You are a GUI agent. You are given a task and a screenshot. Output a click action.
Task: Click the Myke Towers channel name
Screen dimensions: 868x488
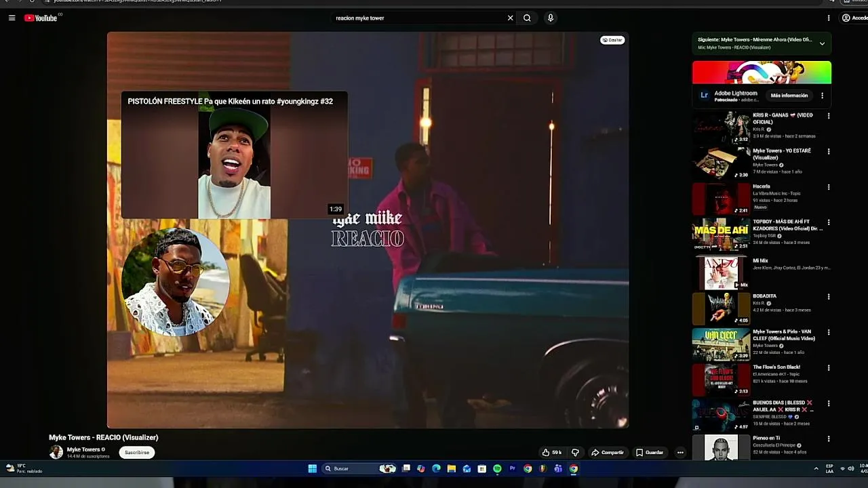(83, 449)
